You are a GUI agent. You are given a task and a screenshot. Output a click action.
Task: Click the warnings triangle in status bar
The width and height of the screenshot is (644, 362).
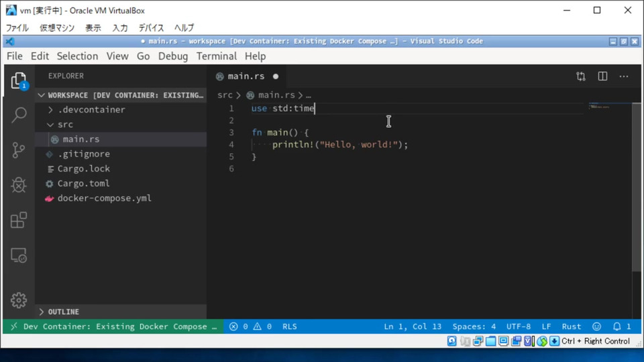(257, 326)
